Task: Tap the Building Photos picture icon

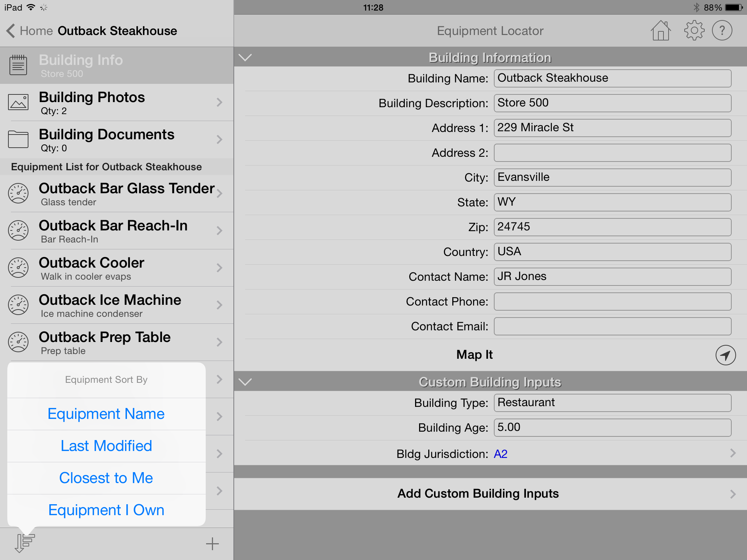Action: click(x=18, y=102)
